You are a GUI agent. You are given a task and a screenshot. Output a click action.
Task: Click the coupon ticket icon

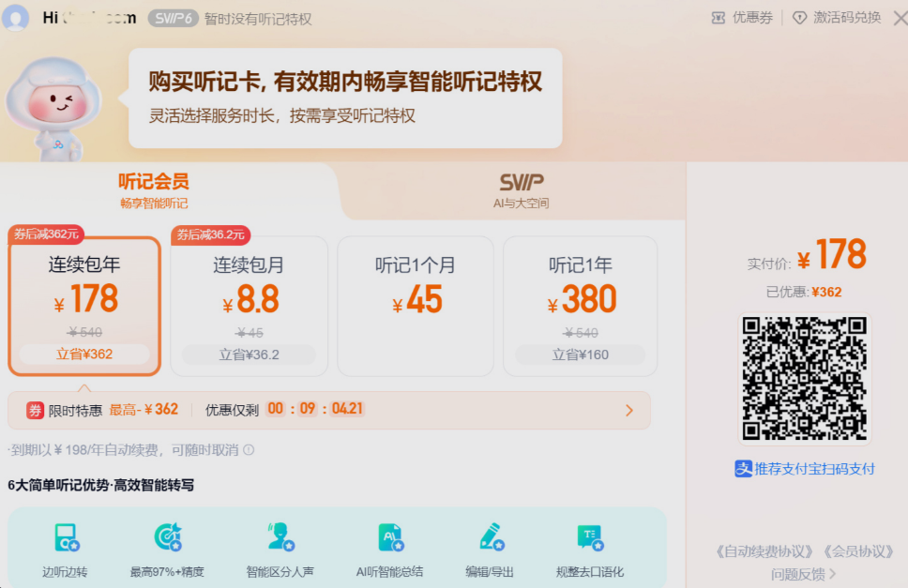click(x=719, y=18)
